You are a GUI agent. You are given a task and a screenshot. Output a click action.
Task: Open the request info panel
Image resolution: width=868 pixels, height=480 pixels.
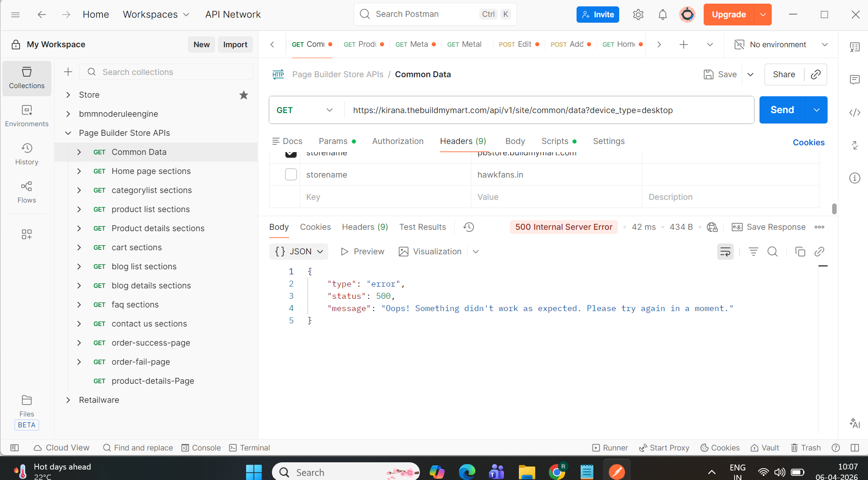coord(855,178)
